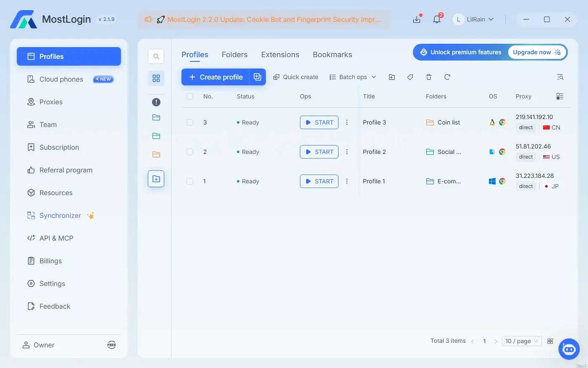Click the trash delete toolbar icon

pyautogui.click(x=429, y=77)
